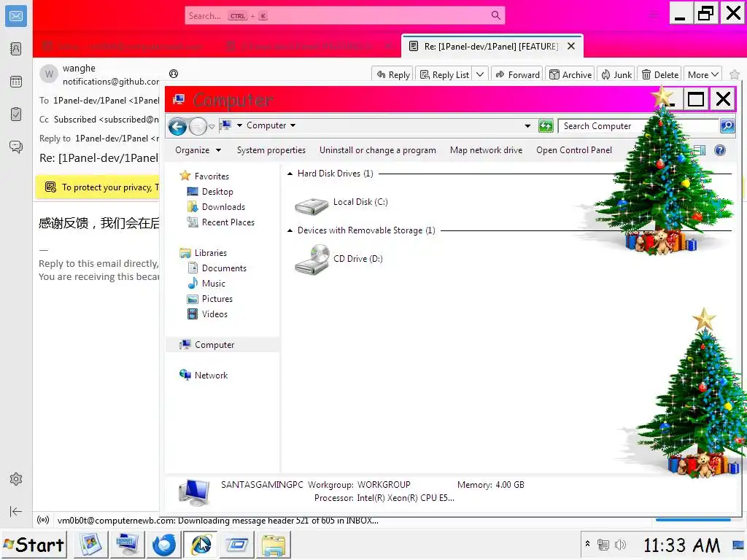Open the root location arrow in address bar
Viewport: 747px width, 560px height.
coord(239,125)
